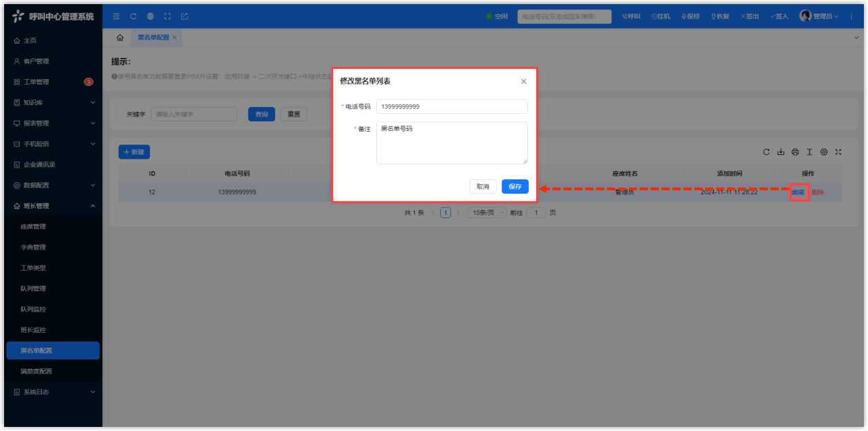Screen dimensions: 868x431
Task: Click the red 删除 link in table row
Action: click(818, 192)
